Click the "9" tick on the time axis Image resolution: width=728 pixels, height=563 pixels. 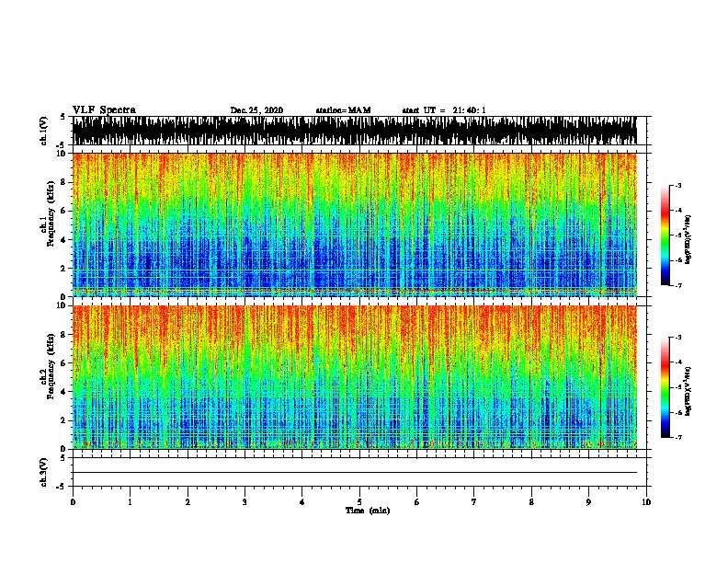pyautogui.click(x=588, y=502)
